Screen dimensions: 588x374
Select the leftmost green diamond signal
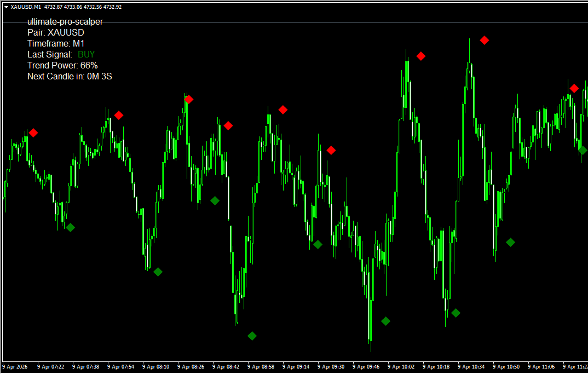pos(70,227)
